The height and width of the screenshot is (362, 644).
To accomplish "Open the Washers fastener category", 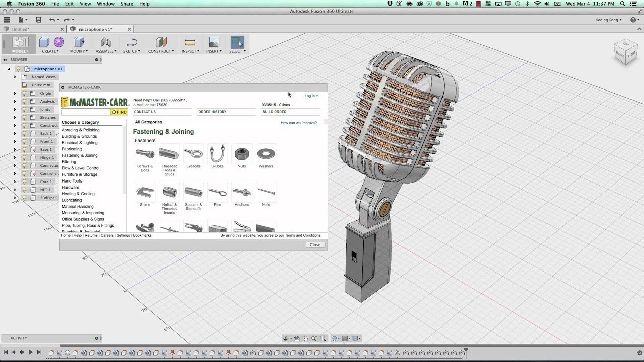I will 266,154.
